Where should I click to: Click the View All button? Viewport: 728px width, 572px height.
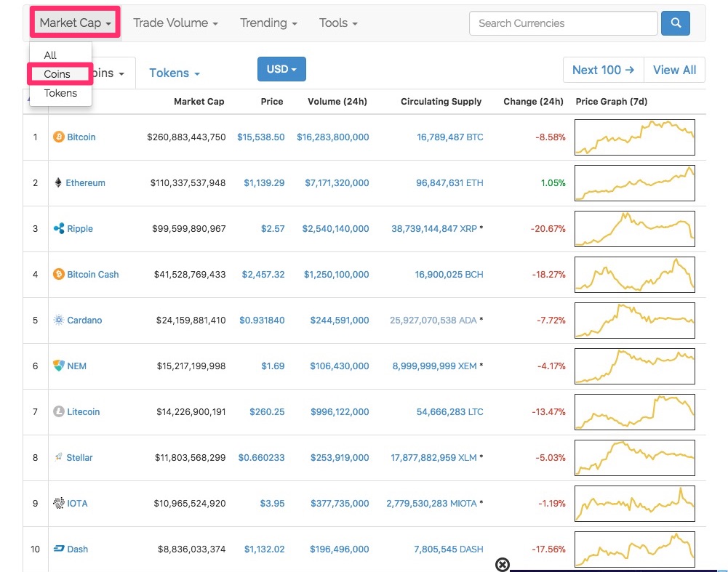pyautogui.click(x=674, y=70)
